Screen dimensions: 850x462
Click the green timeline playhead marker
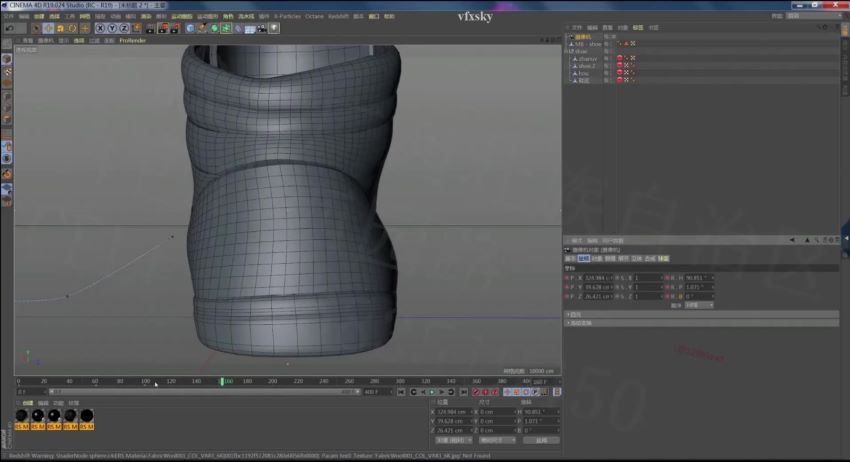[222, 382]
